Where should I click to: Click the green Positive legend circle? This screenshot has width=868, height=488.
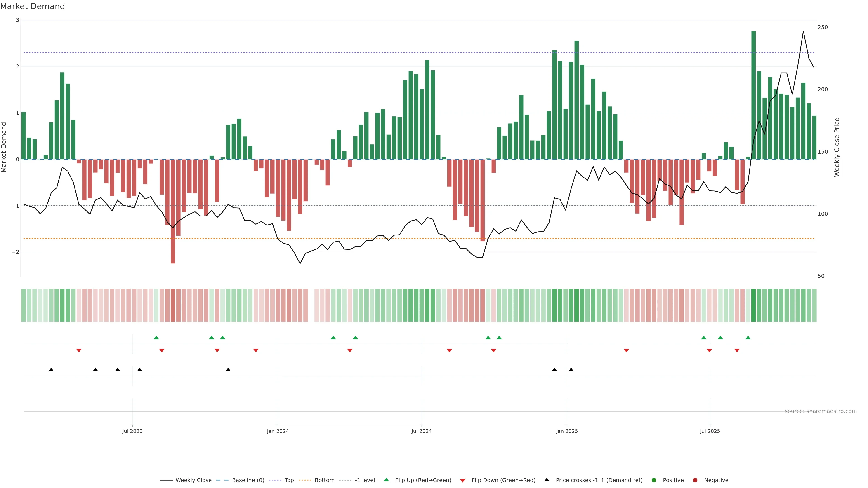pyautogui.click(x=654, y=480)
